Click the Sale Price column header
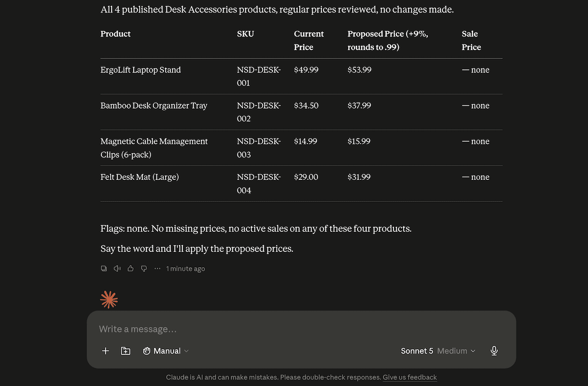Screen dimensions: 588x386 (471, 40)
